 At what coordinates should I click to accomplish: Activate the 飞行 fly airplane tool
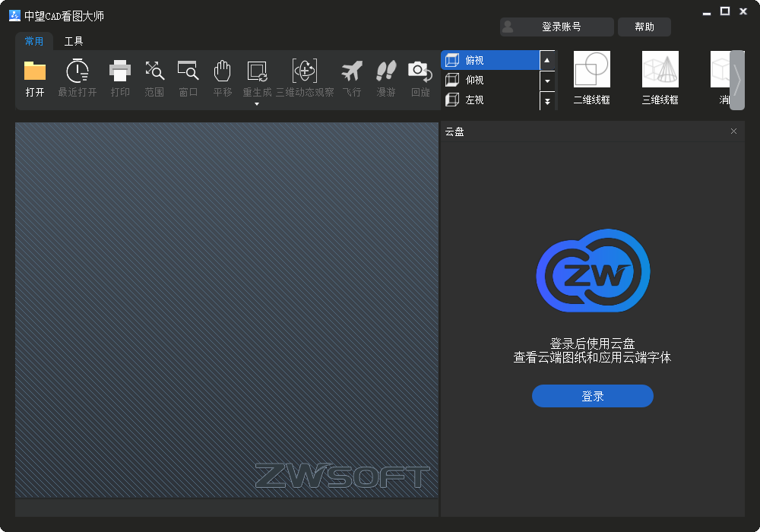[x=352, y=72]
